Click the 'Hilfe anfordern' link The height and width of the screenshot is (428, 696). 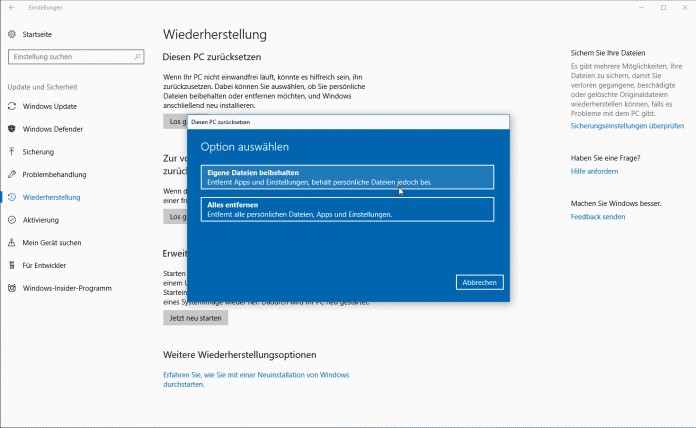coord(593,172)
